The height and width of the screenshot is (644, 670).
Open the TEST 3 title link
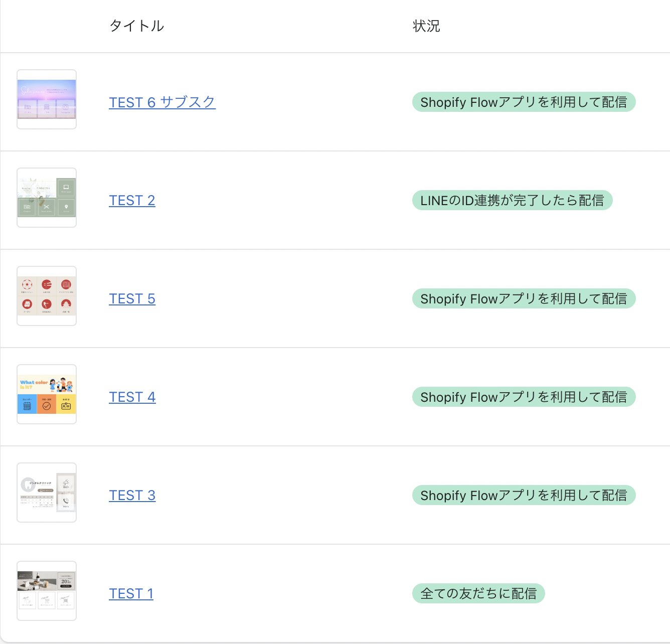coord(132,496)
